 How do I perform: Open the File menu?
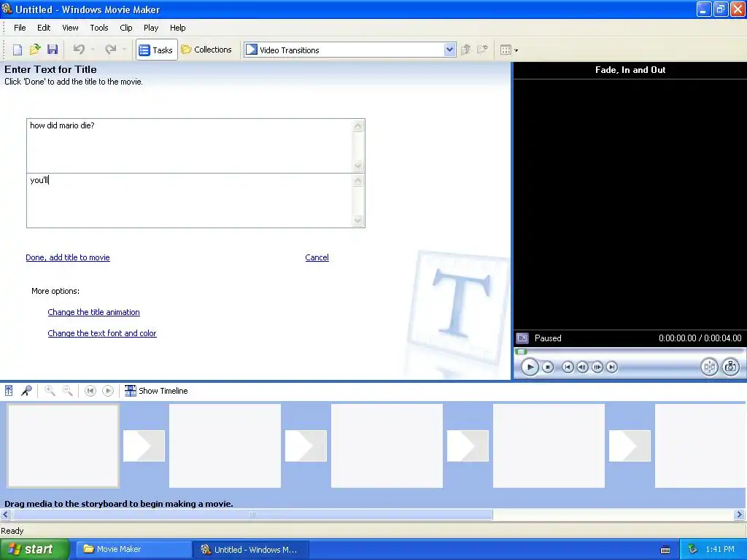tap(20, 28)
